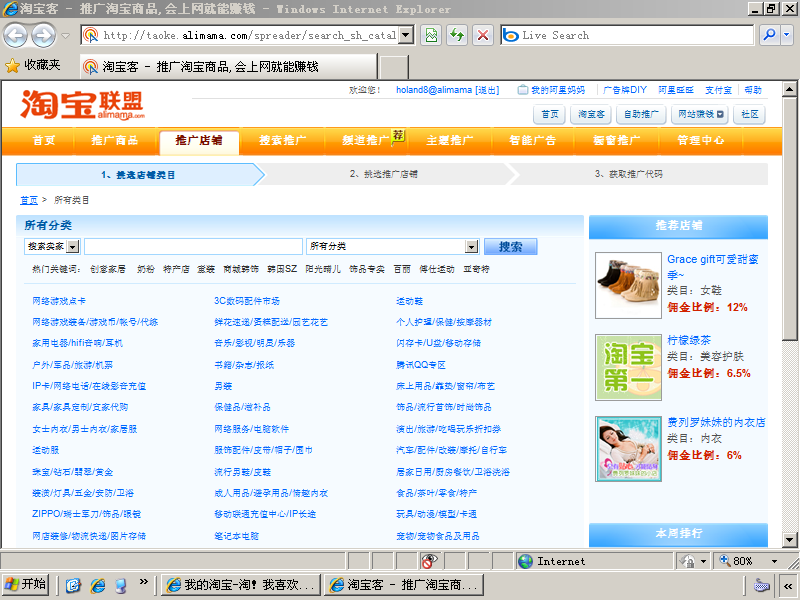Viewport: 800px width, 600px height.
Task: Expand hidden system tray icons chevron
Action: coord(788,586)
